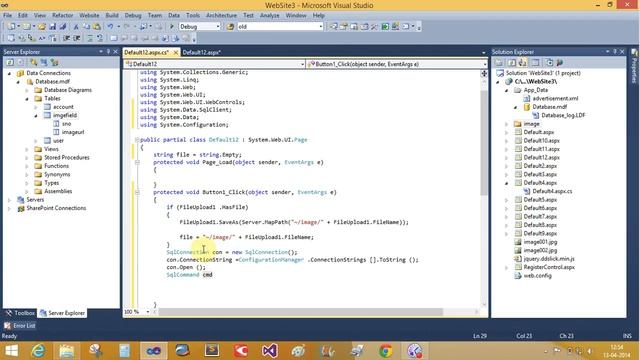
Task: Open the Button1_Click member dropdown
Action: (484, 64)
